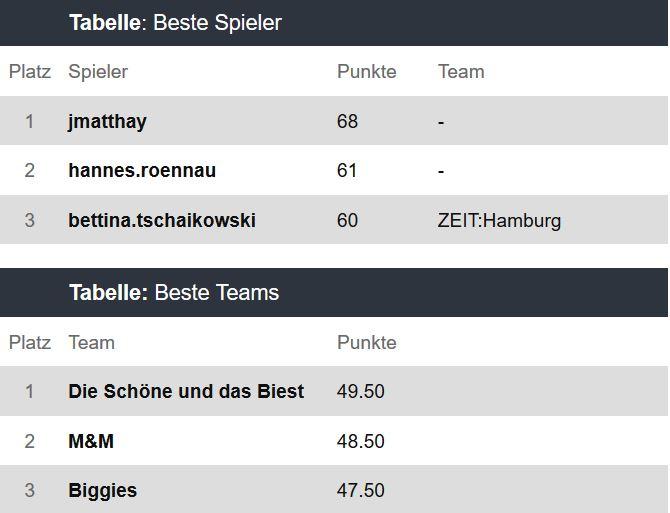Click the 'Tabelle: Beste Teams' table heading
The image size is (670, 513).
click(174, 292)
